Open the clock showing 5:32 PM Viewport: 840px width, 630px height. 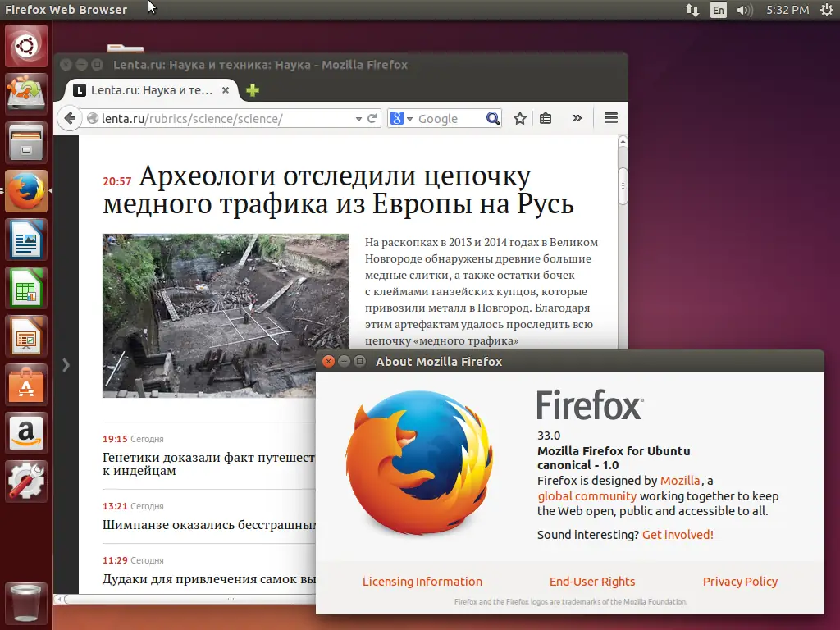pos(787,10)
